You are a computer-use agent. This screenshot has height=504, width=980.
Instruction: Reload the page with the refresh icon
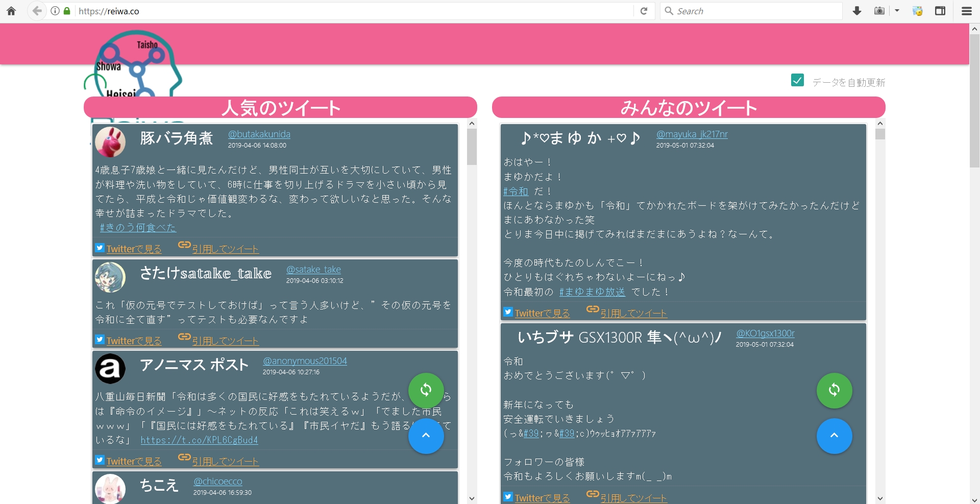(x=644, y=11)
